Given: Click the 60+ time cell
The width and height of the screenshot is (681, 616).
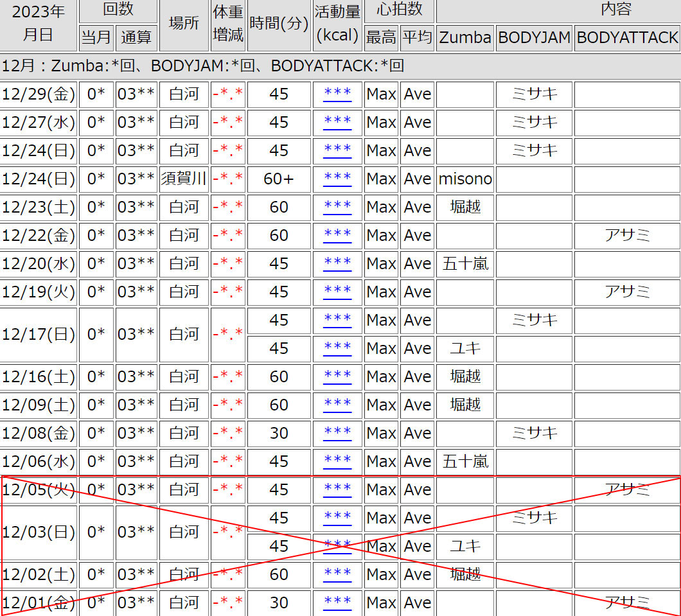Looking at the screenshot, I should coord(279,179).
